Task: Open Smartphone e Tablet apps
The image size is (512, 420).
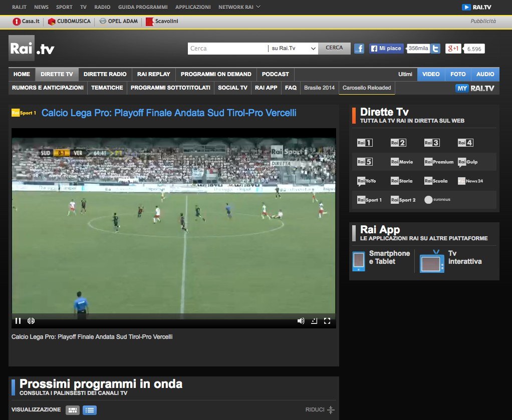Action: point(381,261)
